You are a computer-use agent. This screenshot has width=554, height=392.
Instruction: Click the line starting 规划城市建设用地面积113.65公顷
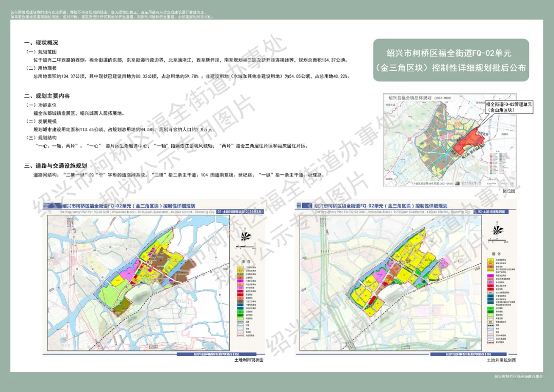click(124, 129)
